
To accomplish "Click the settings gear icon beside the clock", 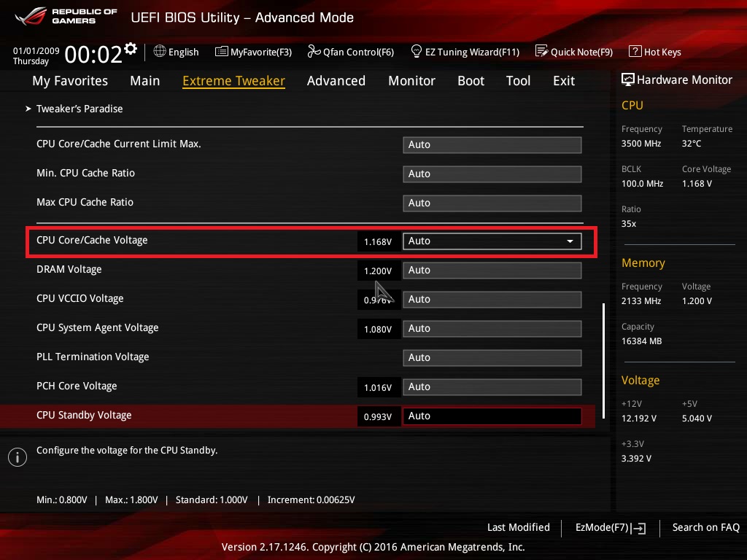I will pos(131,49).
